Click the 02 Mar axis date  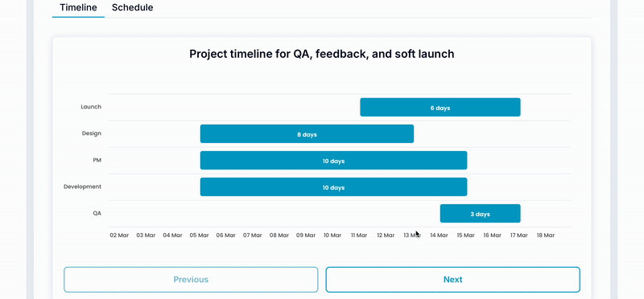(x=119, y=236)
